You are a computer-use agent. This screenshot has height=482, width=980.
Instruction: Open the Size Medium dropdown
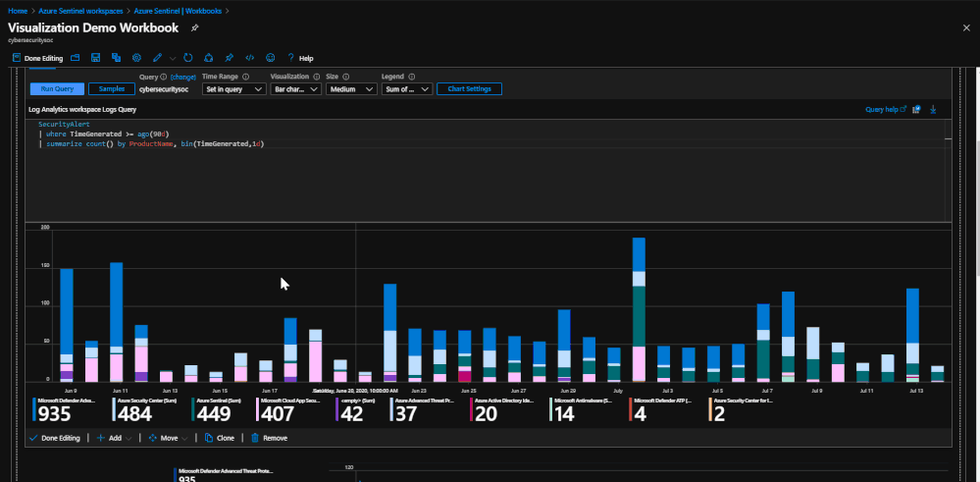point(351,88)
